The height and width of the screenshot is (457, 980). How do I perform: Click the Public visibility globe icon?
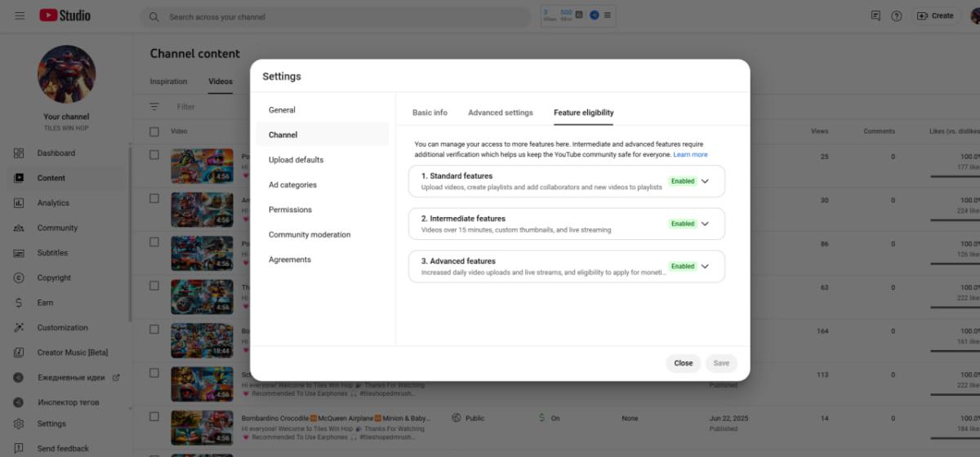457,418
